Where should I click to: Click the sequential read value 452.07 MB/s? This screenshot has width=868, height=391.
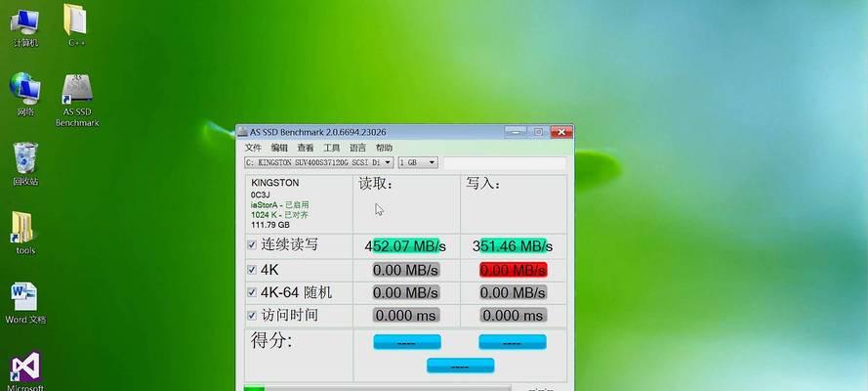point(406,246)
